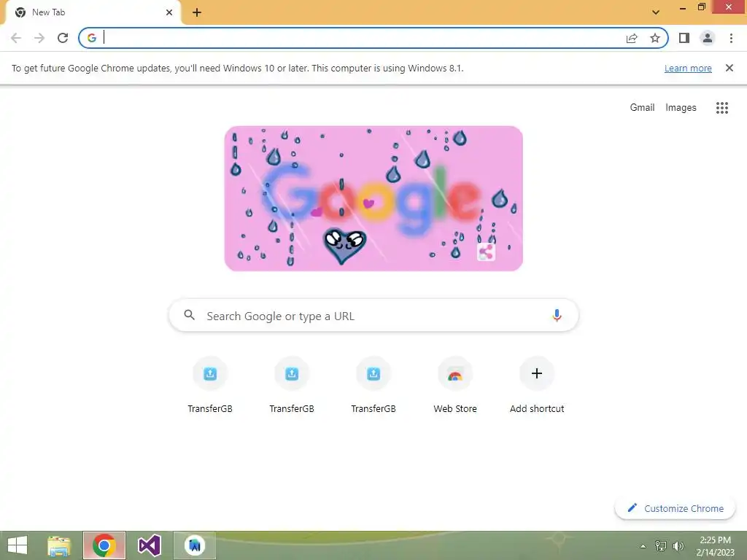The width and height of the screenshot is (747, 560).
Task: Close the New Tab tab
Action: 169,12
